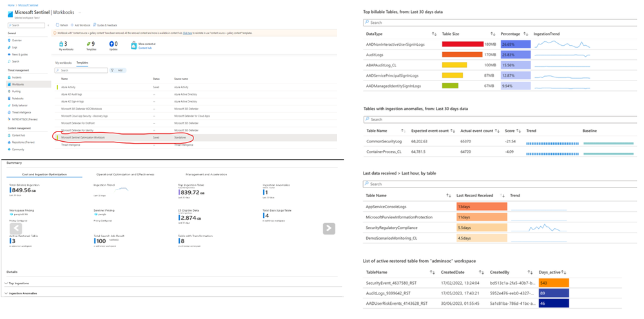Open Incidents under Threat management

[x=16, y=77]
